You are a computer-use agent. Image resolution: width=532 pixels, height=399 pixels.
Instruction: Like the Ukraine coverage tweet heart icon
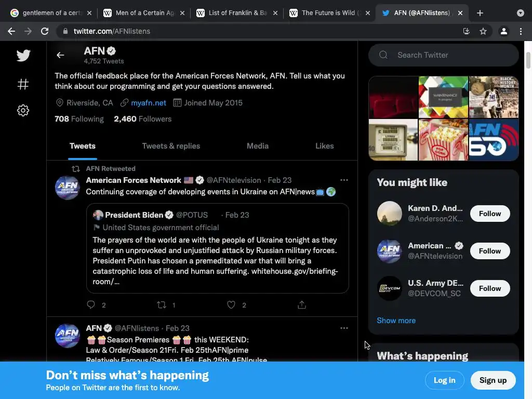(231, 304)
